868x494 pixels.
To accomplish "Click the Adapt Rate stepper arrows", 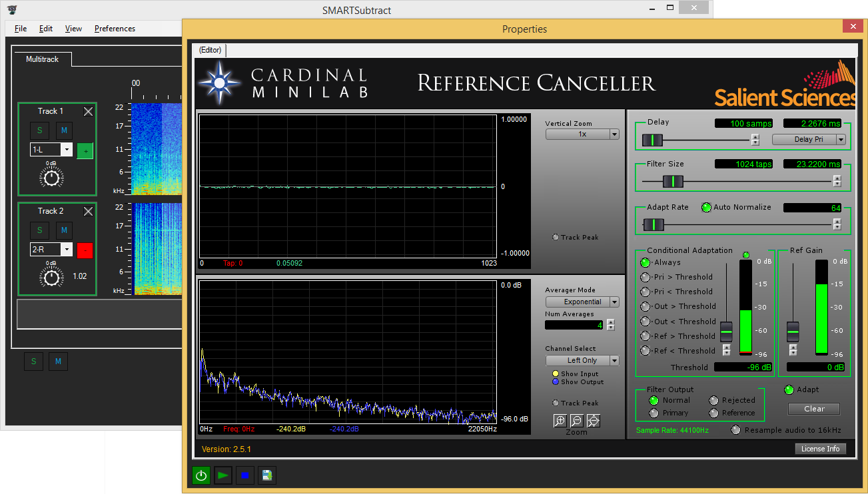I will pos(837,224).
